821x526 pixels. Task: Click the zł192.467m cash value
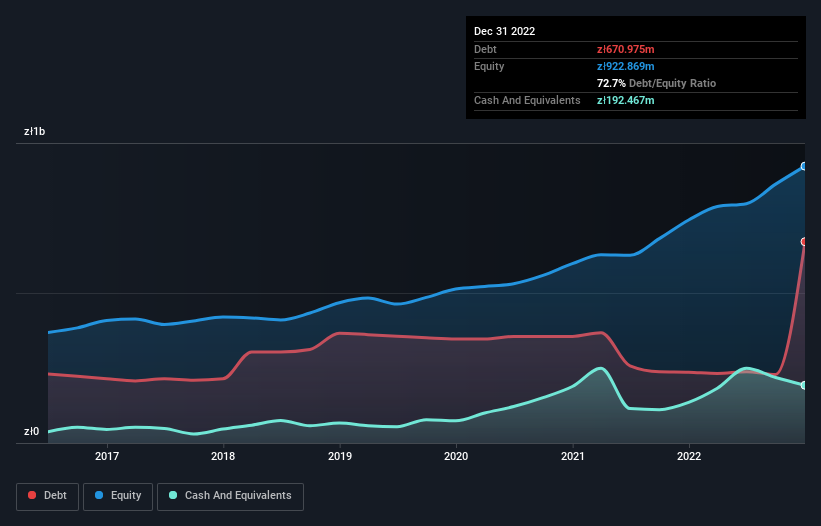626,100
